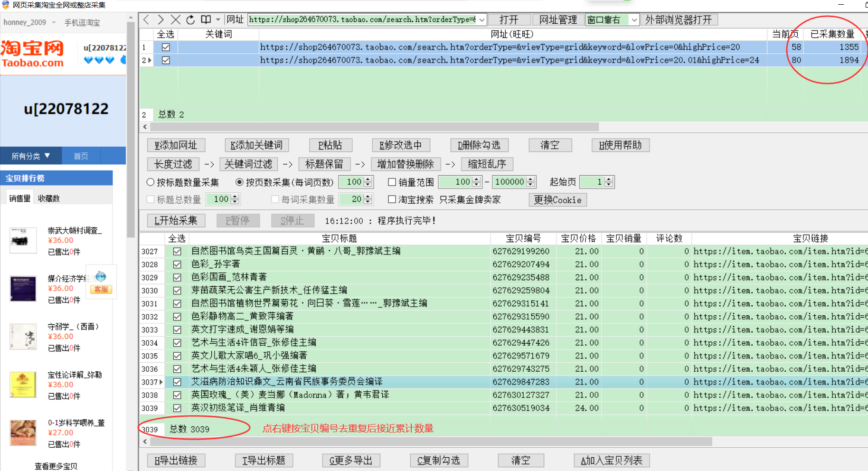Screen dimensions: 868x471
Task: Open the 首页 shop tab
Action: pos(81,156)
